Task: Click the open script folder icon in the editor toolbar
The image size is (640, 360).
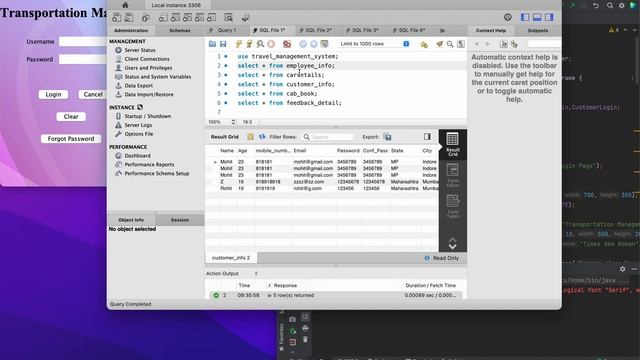Action: click(212, 44)
